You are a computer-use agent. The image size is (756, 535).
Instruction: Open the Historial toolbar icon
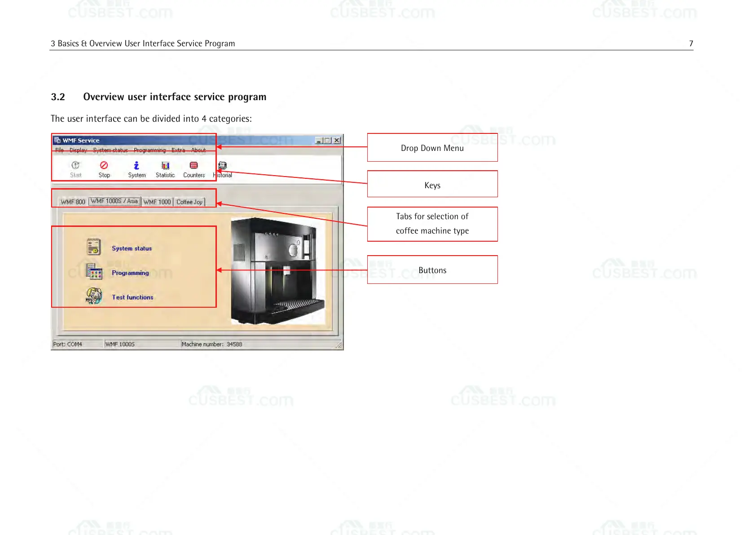click(x=222, y=165)
